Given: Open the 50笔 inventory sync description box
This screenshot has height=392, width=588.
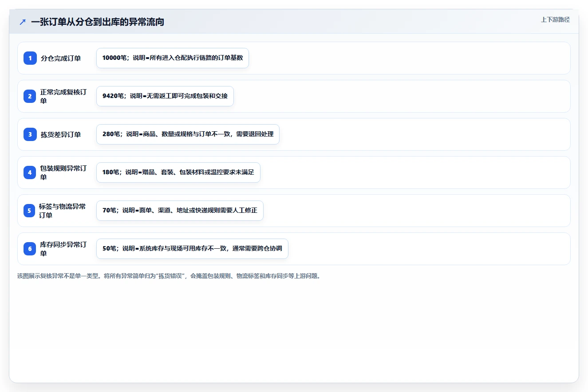Looking at the screenshot, I should pyautogui.click(x=192, y=249).
